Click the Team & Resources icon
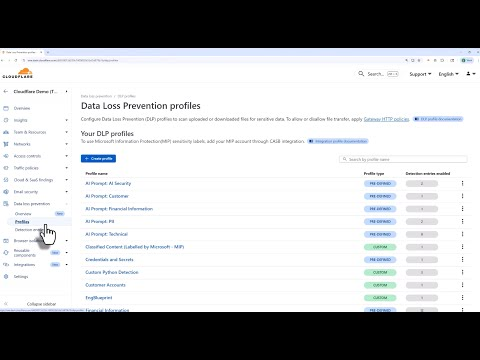The image size is (480, 360). tap(6, 132)
